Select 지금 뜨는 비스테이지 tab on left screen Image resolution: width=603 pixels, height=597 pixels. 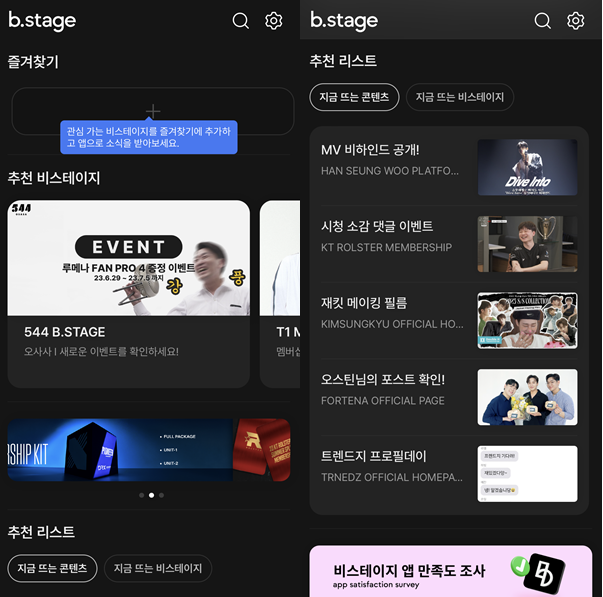[x=158, y=568]
